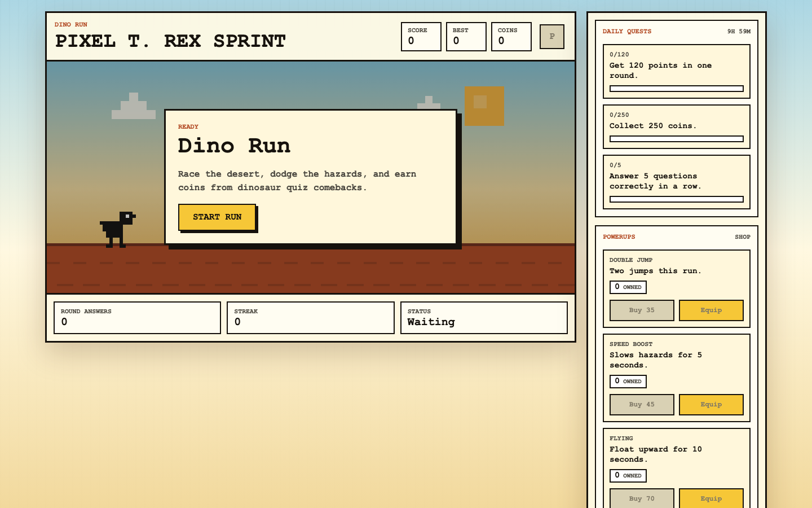Click the STATUS Waiting box
This screenshot has width=812, height=508.
click(484, 318)
